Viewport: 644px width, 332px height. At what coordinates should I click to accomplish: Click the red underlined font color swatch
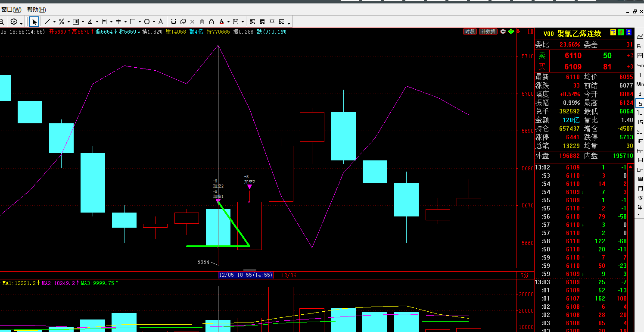[221, 22]
